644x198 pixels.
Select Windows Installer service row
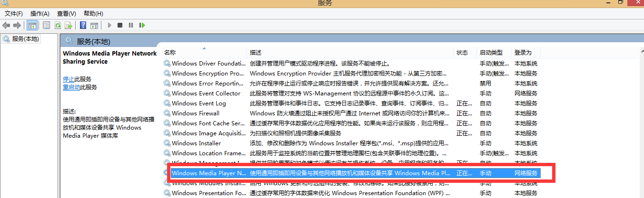click(x=351, y=143)
